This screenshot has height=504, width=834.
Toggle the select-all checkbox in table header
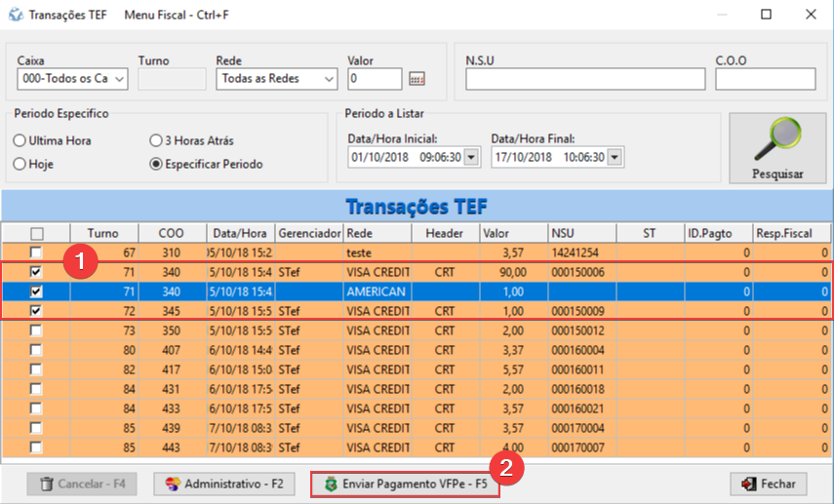tap(37, 233)
